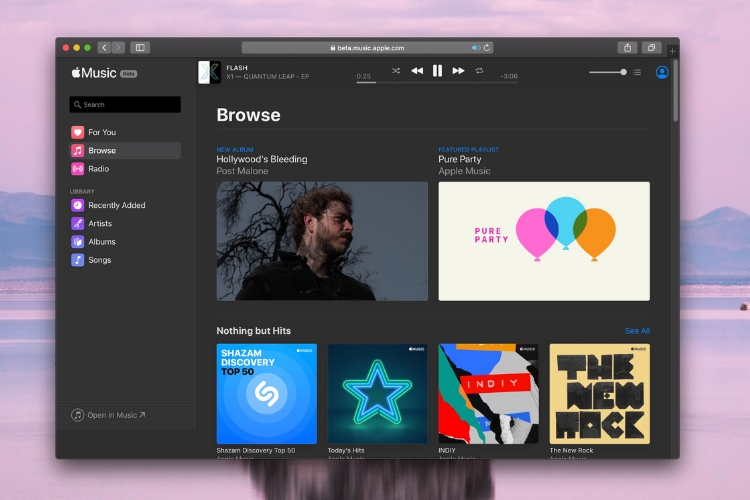Click the now playing album artwork

point(210,72)
